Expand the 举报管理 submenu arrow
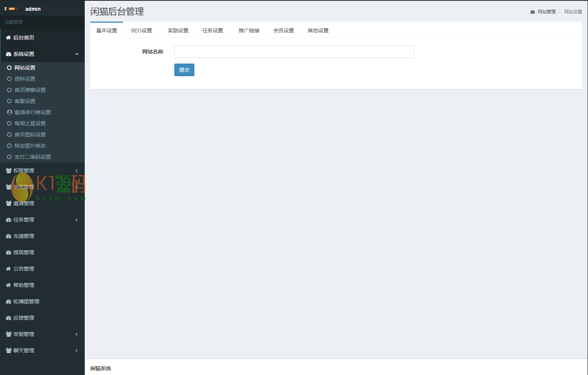The height and width of the screenshot is (375, 588). coord(77,334)
